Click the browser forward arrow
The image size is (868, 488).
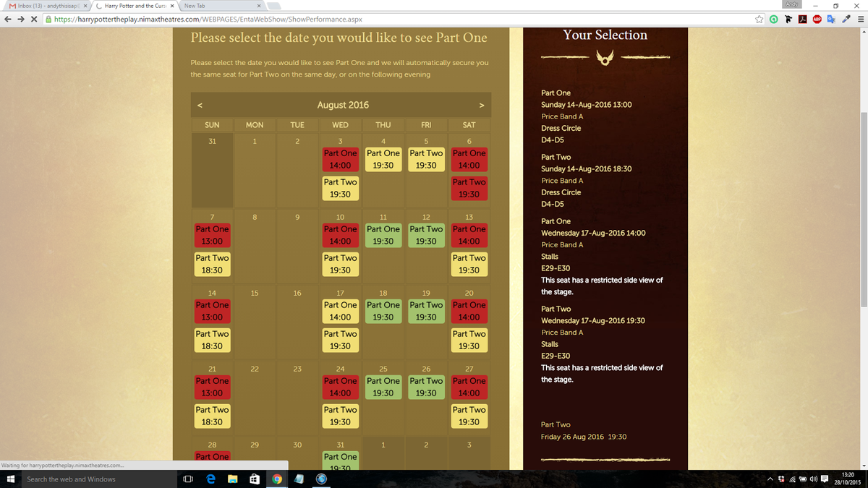point(21,20)
